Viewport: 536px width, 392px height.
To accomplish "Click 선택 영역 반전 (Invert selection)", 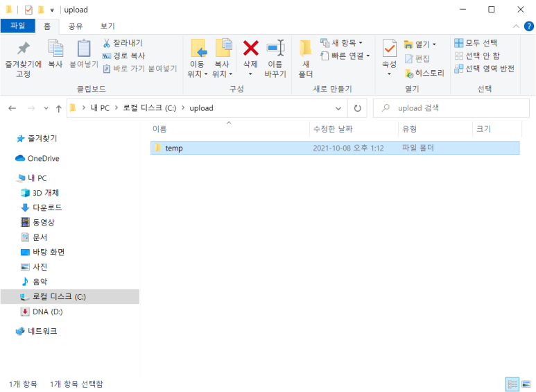I will click(485, 69).
